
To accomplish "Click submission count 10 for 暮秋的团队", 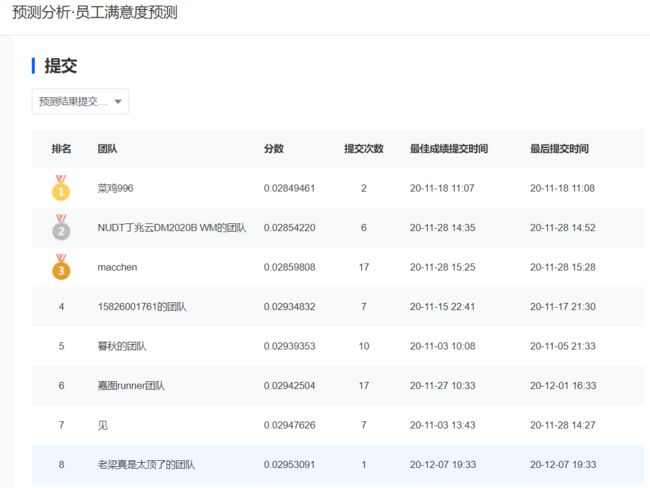I will [x=364, y=346].
